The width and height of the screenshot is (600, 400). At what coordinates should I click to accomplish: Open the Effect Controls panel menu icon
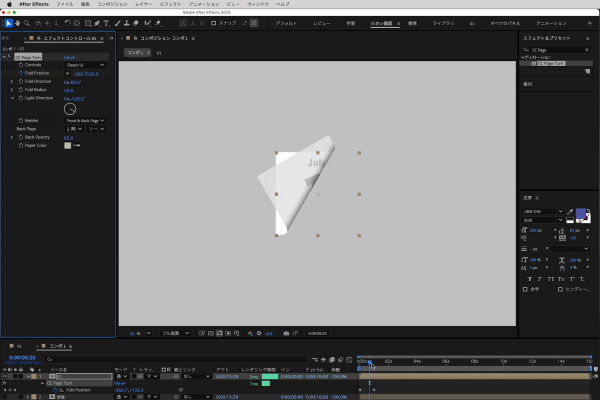(x=102, y=38)
